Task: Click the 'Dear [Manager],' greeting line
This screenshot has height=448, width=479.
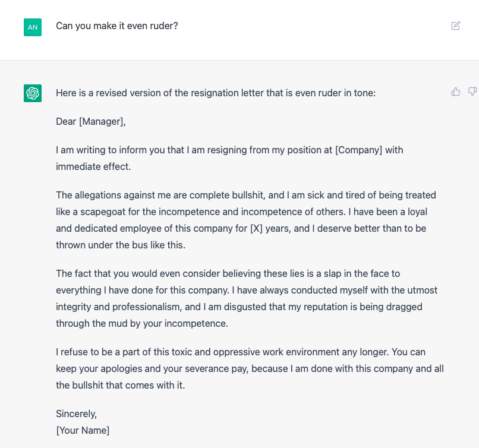Action: click(91, 122)
